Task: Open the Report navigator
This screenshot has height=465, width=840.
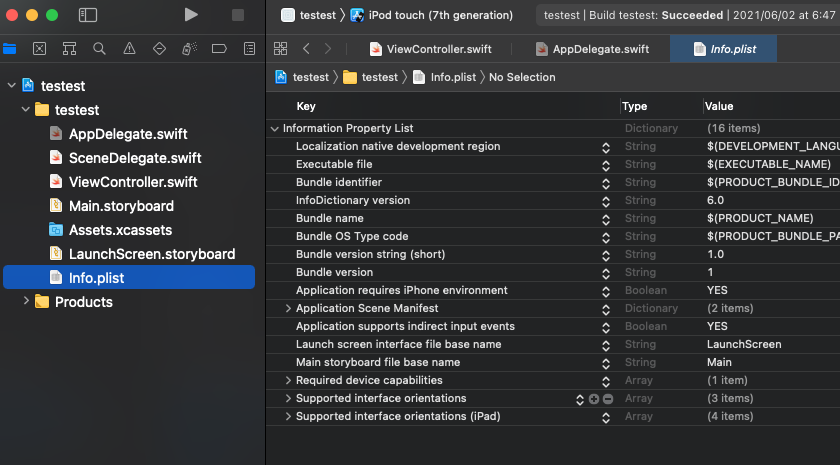Action: [x=249, y=48]
